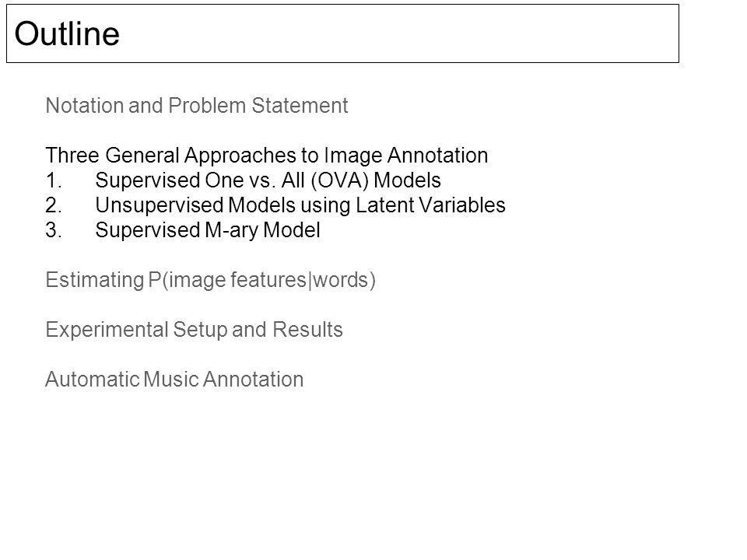Image resolution: width=747 pixels, height=560 pixels.
Task: Click Automatic Music Annotation line
Action: [174, 380]
